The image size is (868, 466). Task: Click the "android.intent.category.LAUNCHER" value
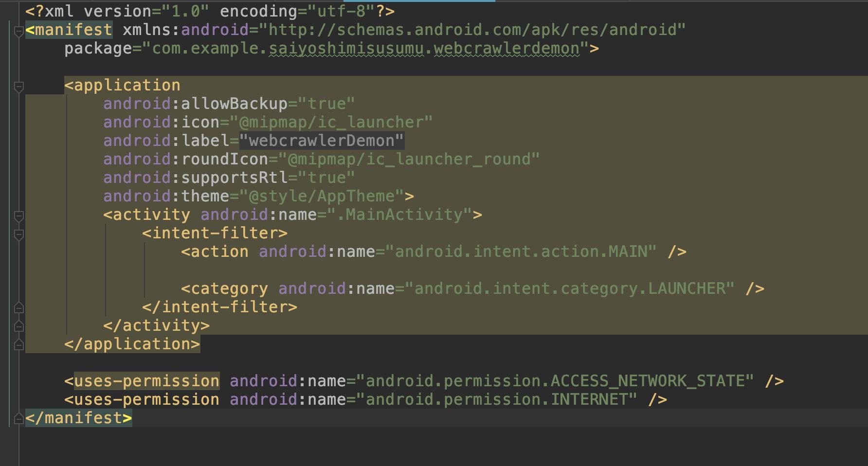tap(570, 288)
